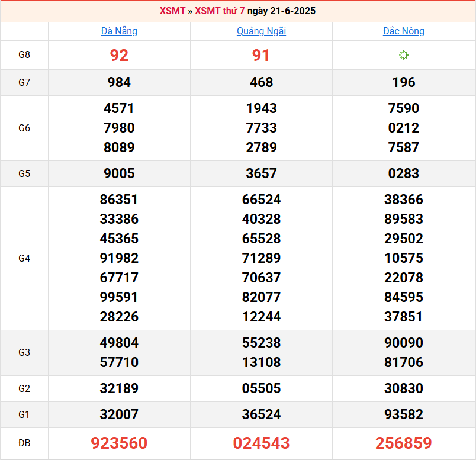Select the Đà Nẵng G8 result 92
Viewport: 476px width, 460px height.
point(119,55)
